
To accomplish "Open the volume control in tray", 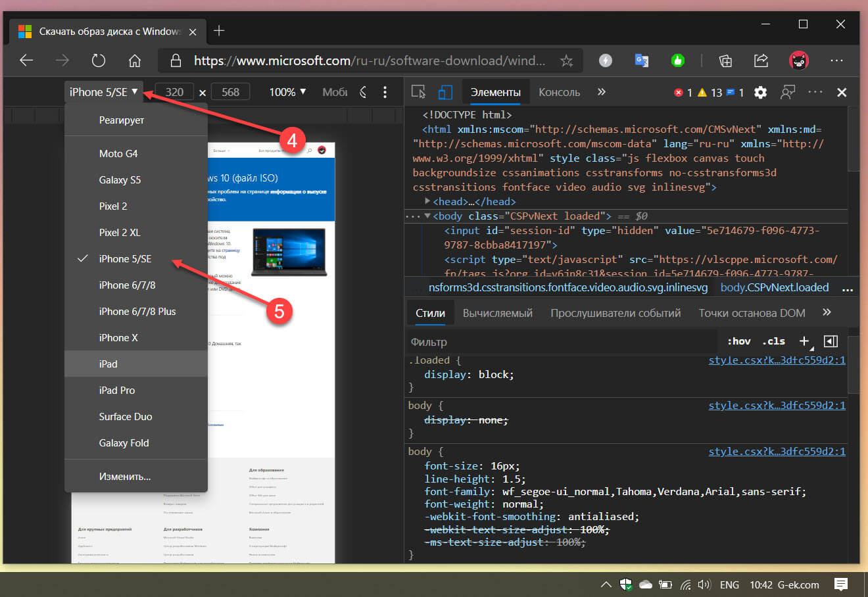I will tap(704, 585).
